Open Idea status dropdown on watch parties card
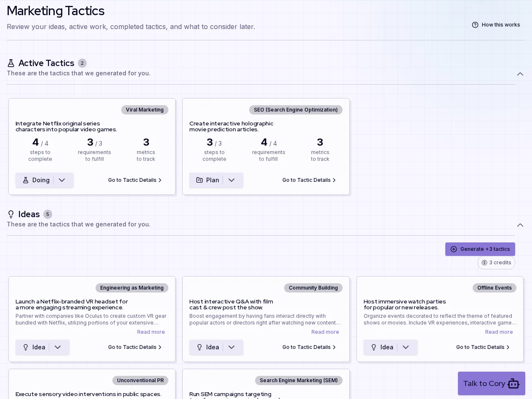532x399 pixels. pyautogui.click(x=406, y=347)
